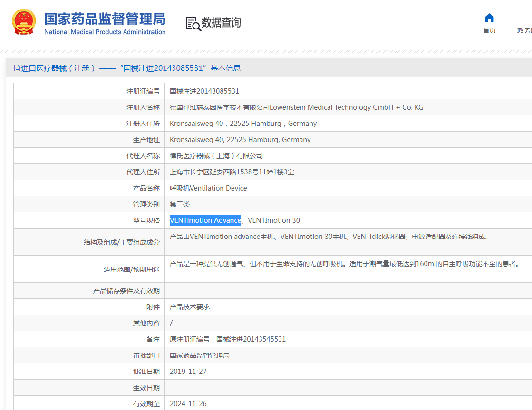
Task: Click the 有效期至 row label
Action: pos(146,404)
